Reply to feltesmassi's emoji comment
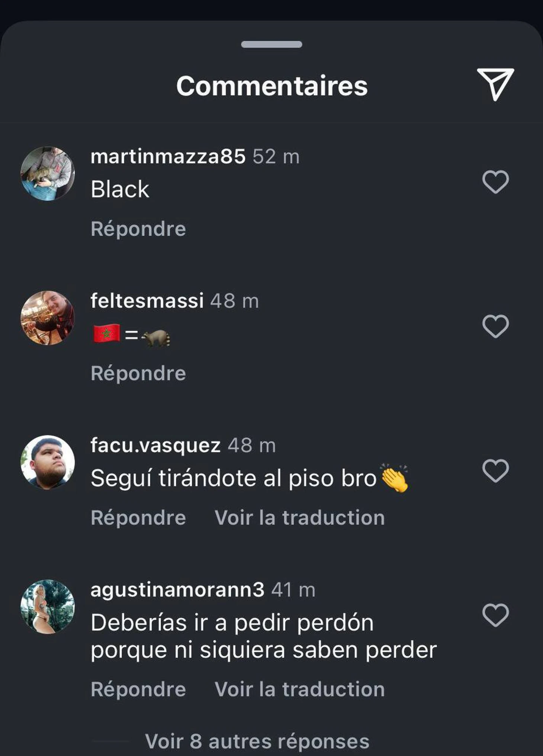543x756 pixels. pos(138,373)
